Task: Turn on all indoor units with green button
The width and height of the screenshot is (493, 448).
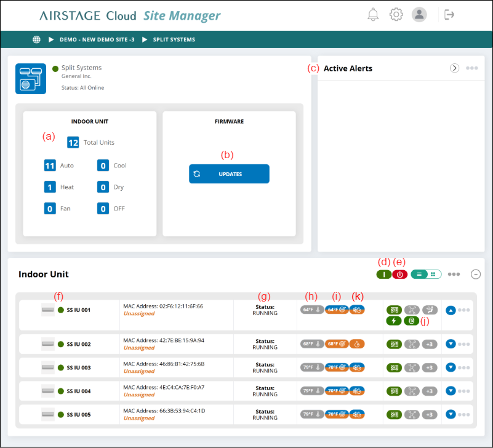Action: pos(383,274)
